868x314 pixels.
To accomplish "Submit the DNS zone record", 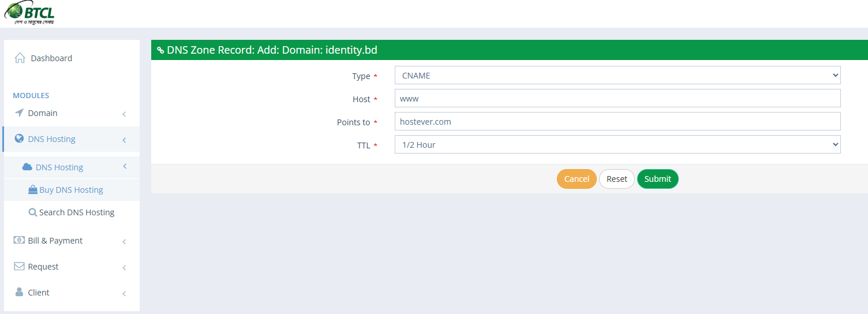I will 657,179.
